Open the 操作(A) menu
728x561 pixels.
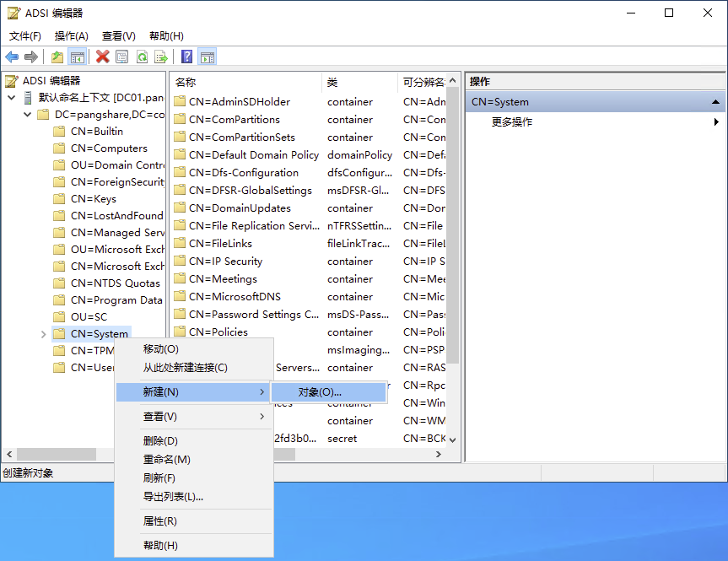(72, 36)
